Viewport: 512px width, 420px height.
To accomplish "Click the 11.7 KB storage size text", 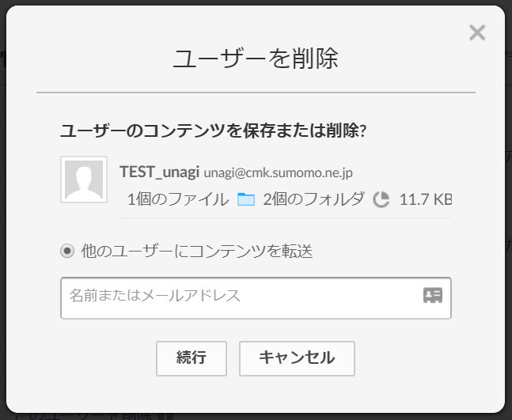I will (x=426, y=199).
